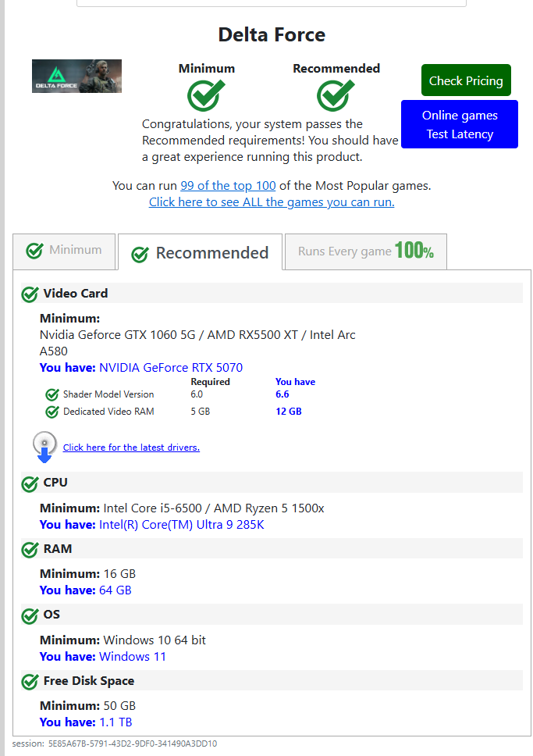Click the session ID text at bottom

pos(115,744)
